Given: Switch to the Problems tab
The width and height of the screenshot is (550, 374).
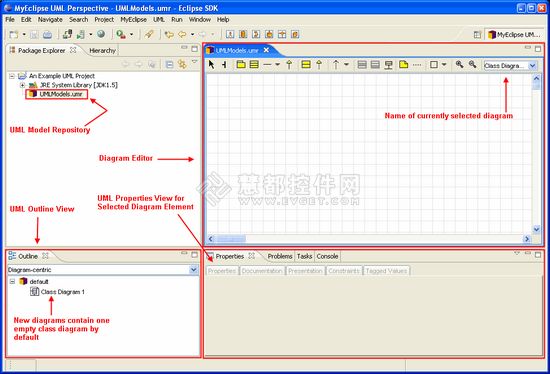Looking at the screenshot, I should coord(280,256).
